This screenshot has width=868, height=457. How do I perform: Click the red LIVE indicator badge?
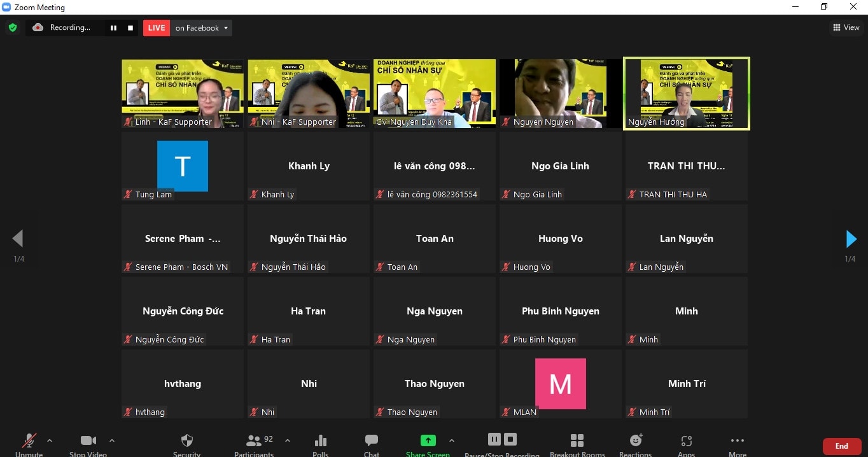click(157, 28)
